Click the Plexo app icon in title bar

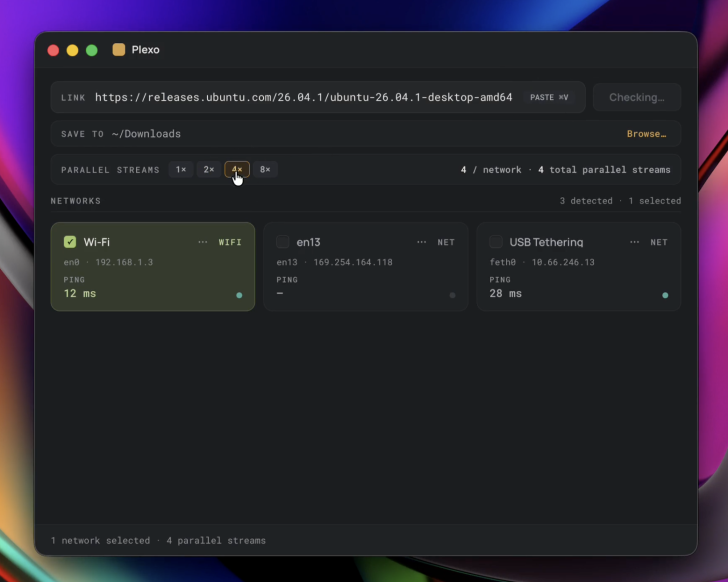[x=119, y=50]
